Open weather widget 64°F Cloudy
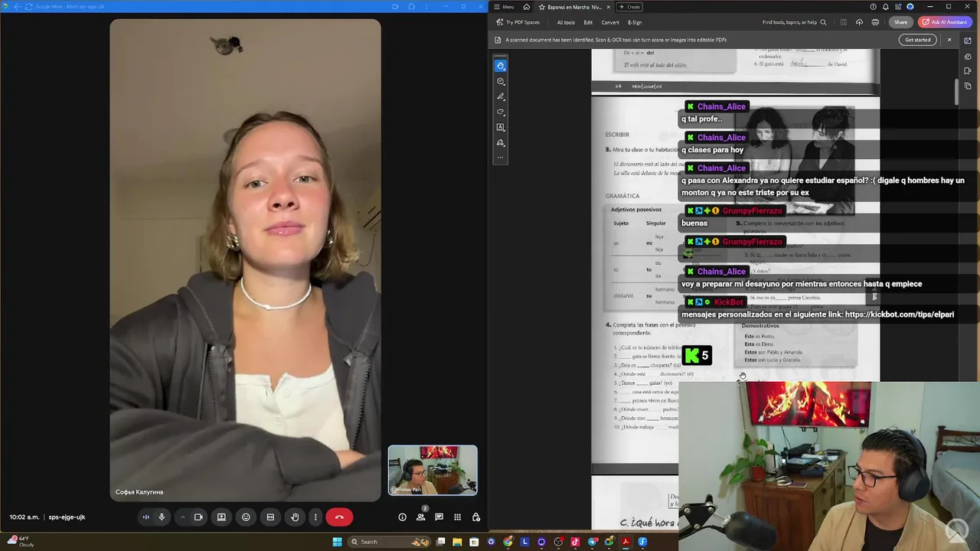Viewport: 980px width, 551px height. [x=19, y=541]
